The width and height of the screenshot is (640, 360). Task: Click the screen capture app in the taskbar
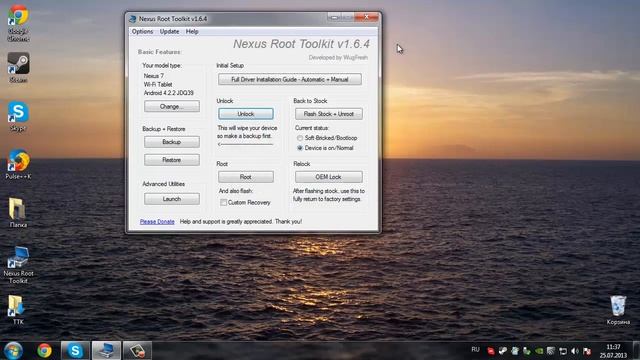[x=137, y=351]
